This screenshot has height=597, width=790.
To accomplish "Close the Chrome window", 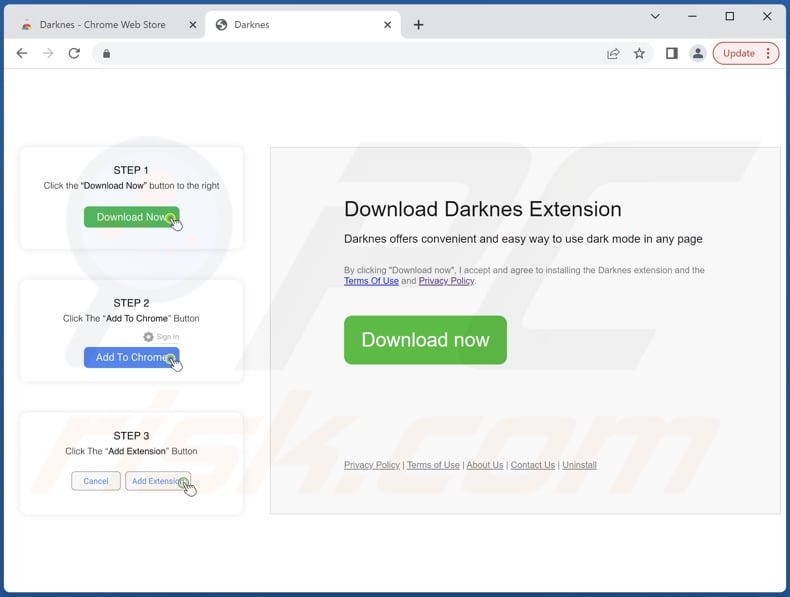I will 767,17.
